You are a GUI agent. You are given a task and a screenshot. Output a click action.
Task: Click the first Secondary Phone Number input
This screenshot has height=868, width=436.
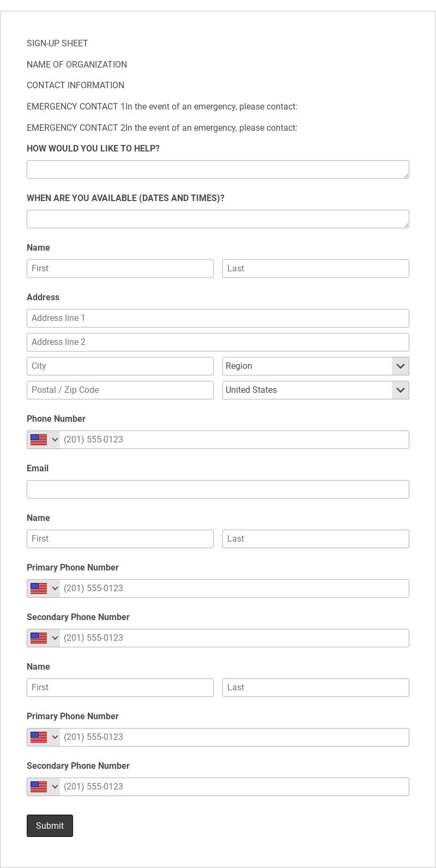[234, 638]
